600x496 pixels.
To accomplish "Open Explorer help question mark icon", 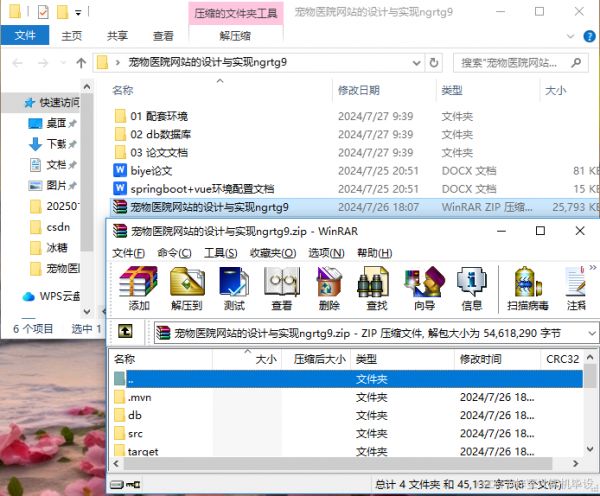I will [x=589, y=36].
